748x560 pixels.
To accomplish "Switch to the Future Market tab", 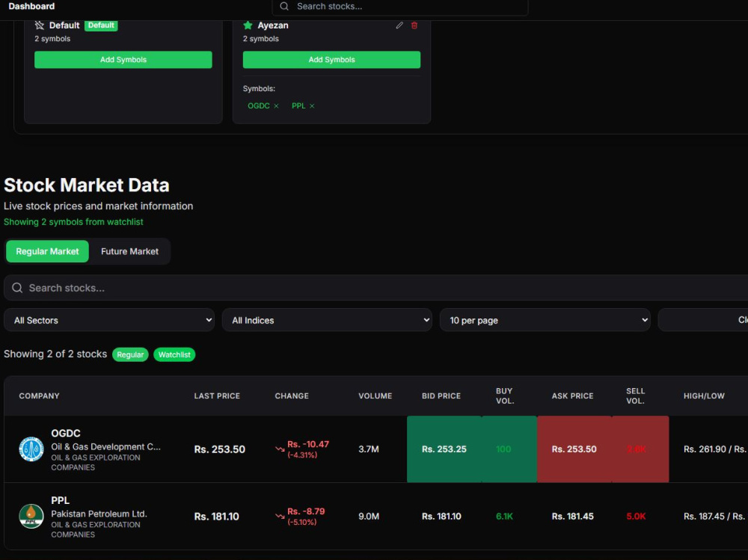I will 129,251.
